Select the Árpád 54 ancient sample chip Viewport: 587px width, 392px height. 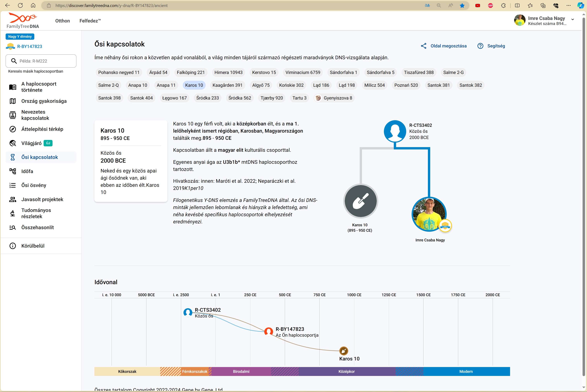click(x=158, y=73)
